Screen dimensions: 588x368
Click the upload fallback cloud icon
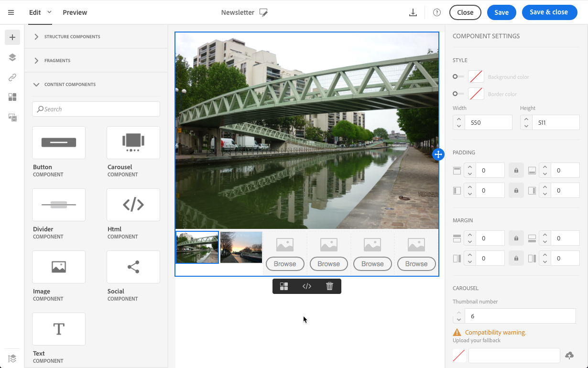(x=569, y=356)
